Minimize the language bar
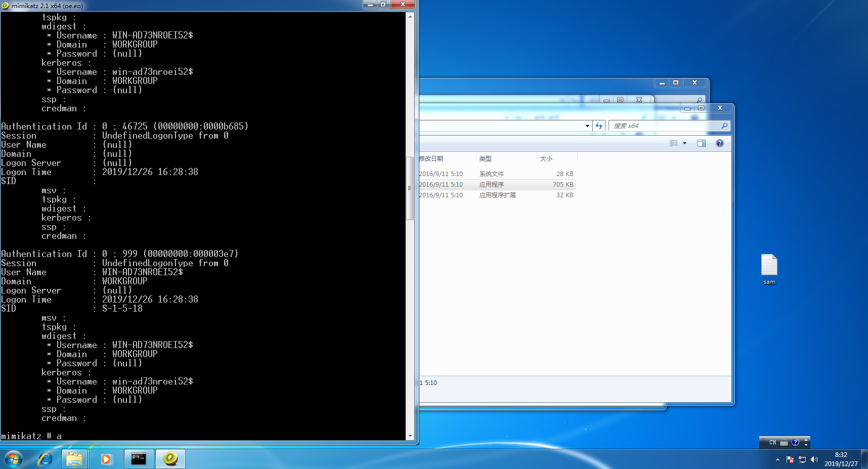Viewport: 868px width, 469px height. (806, 440)
